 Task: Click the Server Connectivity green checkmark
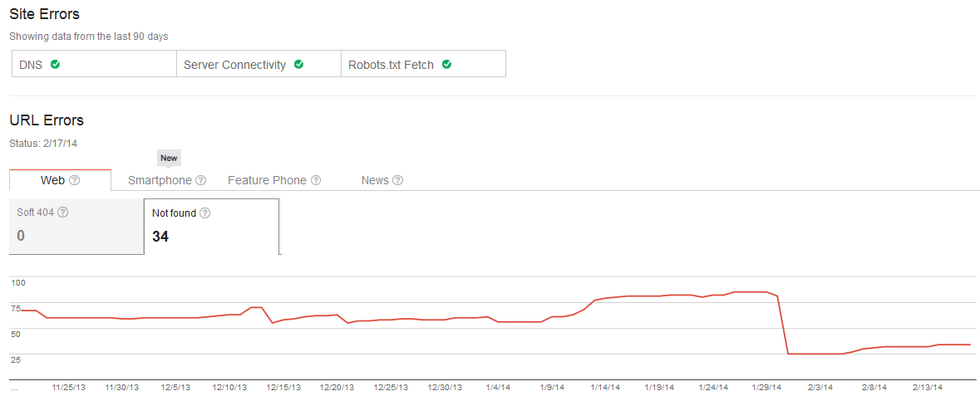(298, 64)
